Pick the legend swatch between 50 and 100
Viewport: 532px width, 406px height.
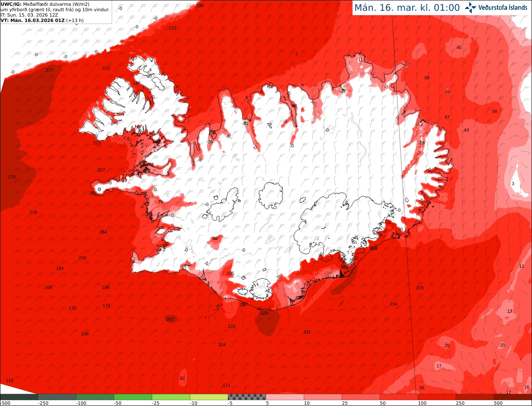tap(399, 397)
